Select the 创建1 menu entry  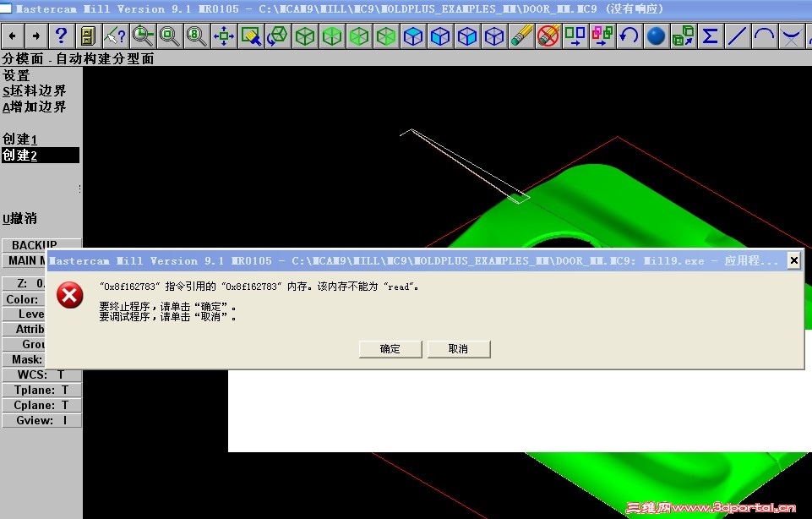click(19, 139)
